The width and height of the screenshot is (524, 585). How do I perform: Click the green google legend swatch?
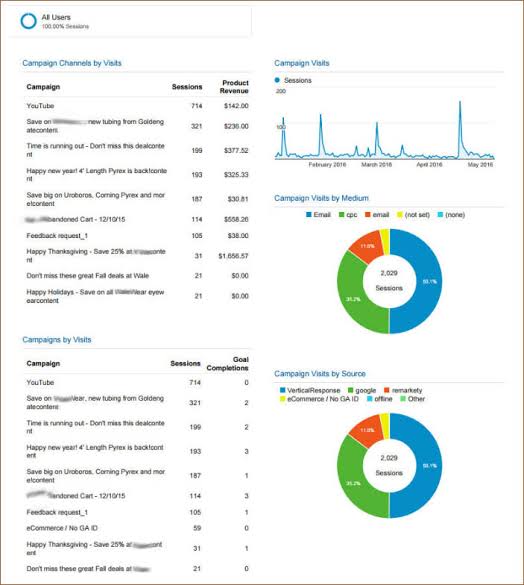pyautogui.click(x=350, y=390)
